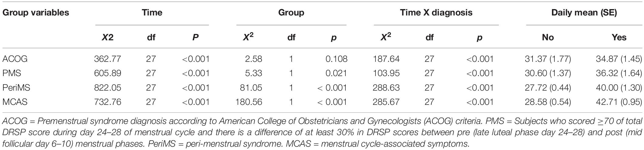
Task: Select the daily mean 42.71 (0.95)
Action: (x=619, y=102)
